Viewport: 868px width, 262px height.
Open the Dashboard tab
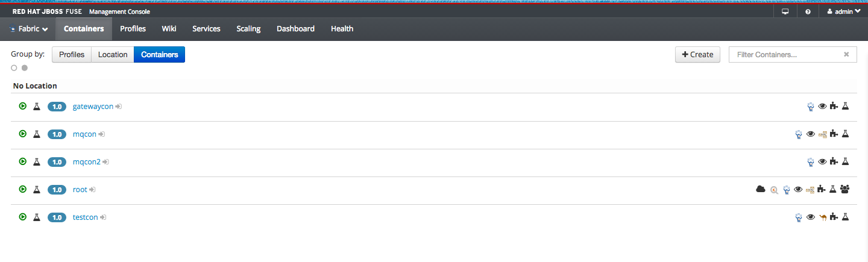295,29
